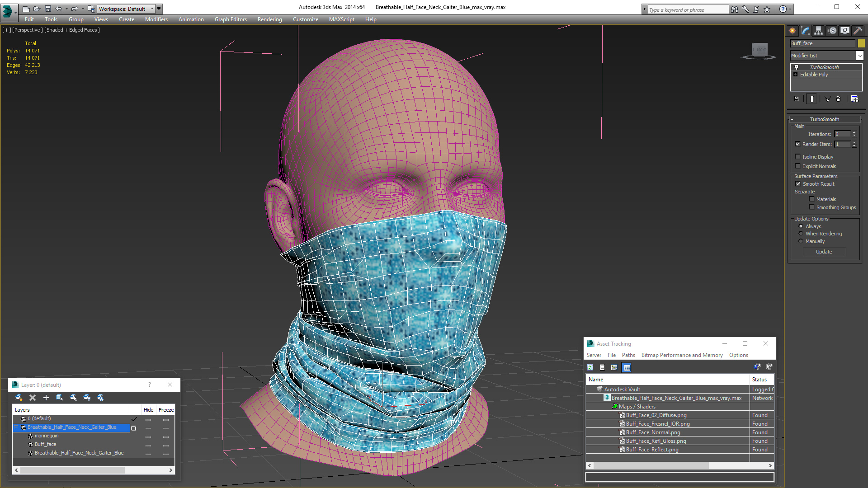
Task: Switch Asset Tracking to tree view
Action: click(614, 367)
